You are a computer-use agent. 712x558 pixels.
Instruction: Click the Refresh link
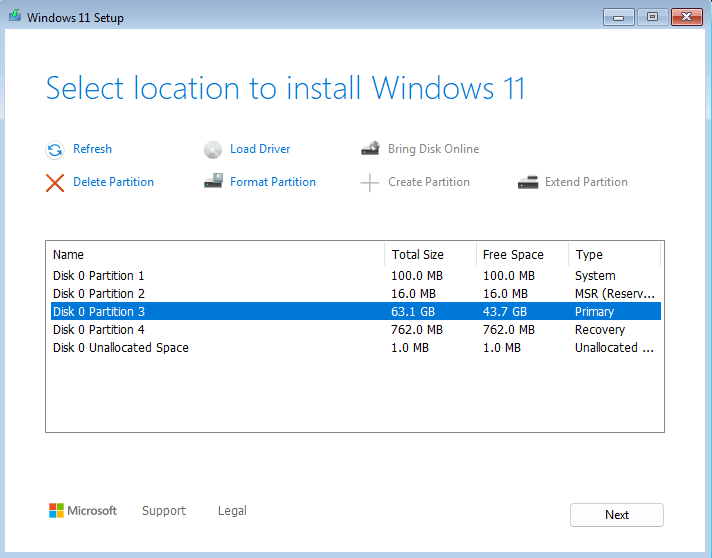click(92, 149)
